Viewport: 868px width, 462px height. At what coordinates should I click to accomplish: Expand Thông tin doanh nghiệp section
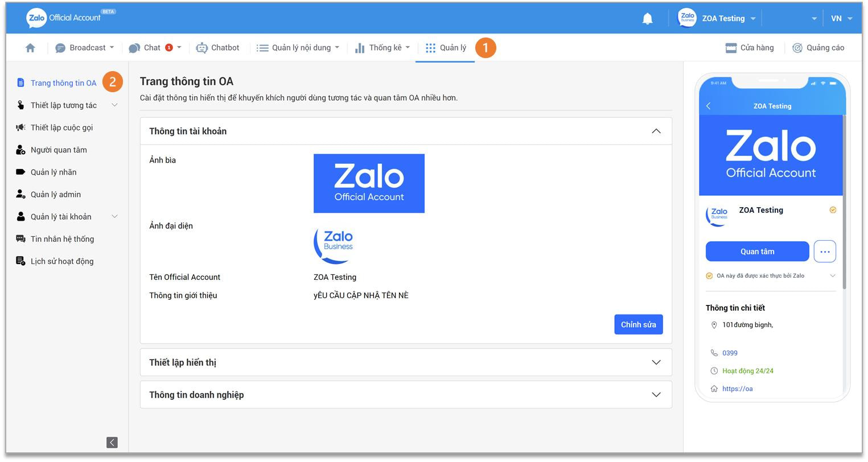[x=656, y=395]
